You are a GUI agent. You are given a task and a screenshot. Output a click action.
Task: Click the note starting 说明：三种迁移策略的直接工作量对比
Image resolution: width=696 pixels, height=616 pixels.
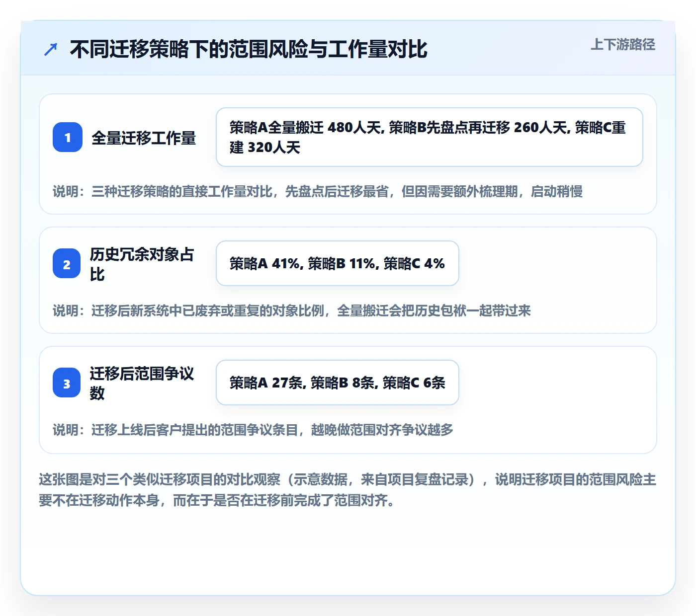coord(318,191)
